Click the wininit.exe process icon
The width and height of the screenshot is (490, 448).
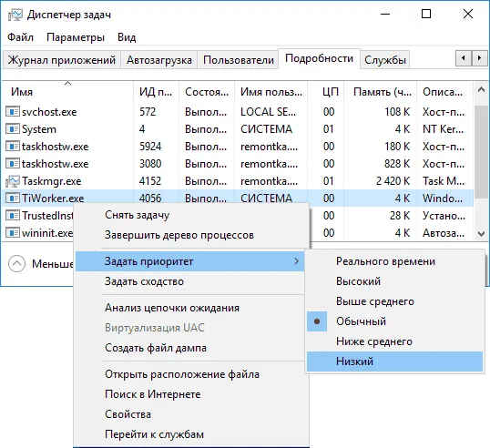tap(13, 233)
